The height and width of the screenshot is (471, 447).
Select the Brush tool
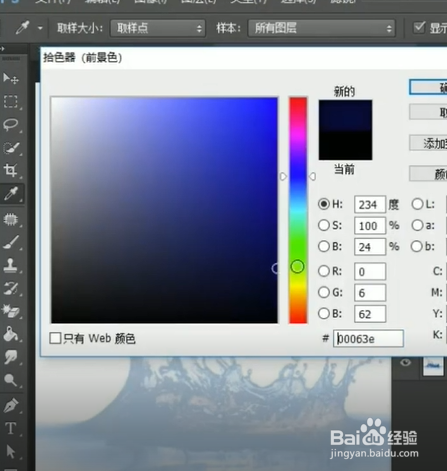pyautogui.click(x=11, y=242)
